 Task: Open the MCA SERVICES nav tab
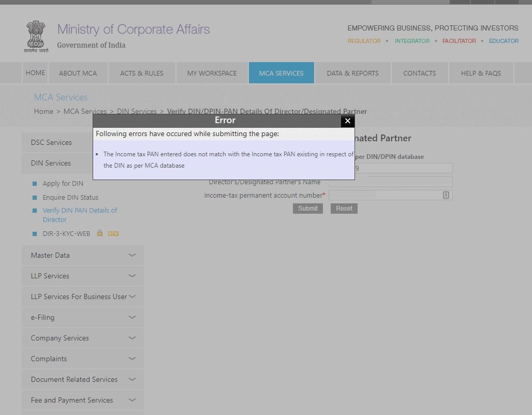(281, 73)
